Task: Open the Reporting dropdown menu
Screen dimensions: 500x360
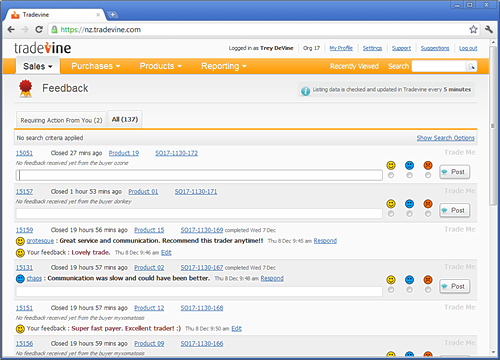Action: pyautogui.click(x=224, y=66)
